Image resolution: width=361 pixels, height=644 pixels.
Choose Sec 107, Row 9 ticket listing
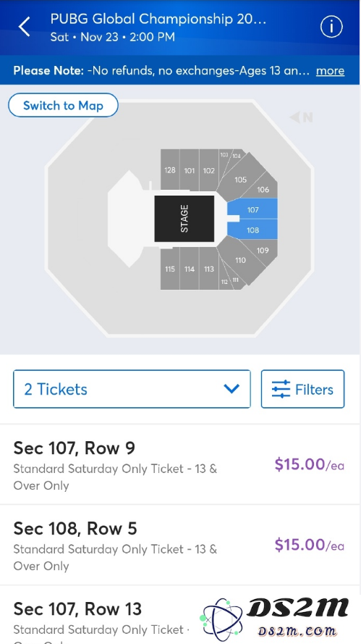pyautogui.click(x=179, y=464)
